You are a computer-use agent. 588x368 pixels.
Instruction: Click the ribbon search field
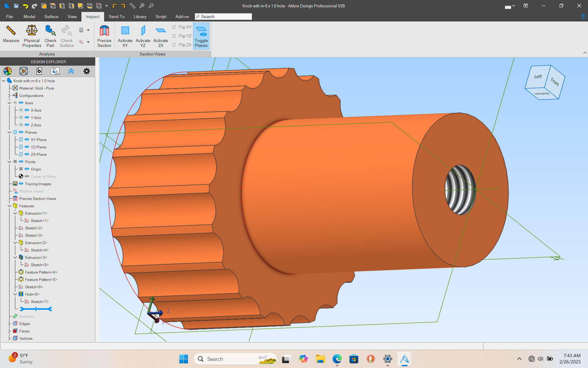pyautogui.click(x=223, y=17)
